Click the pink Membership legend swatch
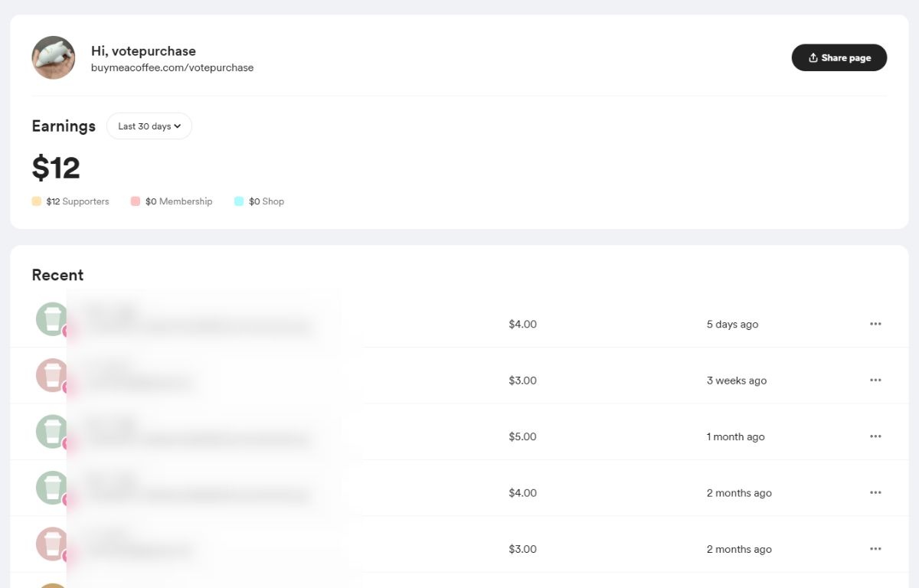 [136, 201]
